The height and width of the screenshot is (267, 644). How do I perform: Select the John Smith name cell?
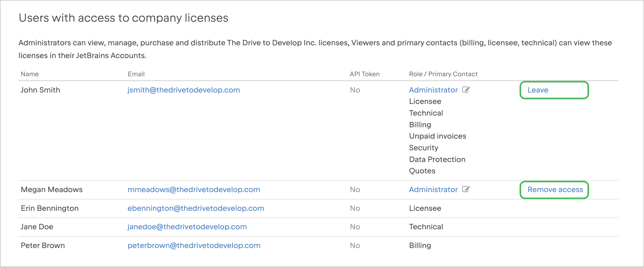click(x=40, y=90)
